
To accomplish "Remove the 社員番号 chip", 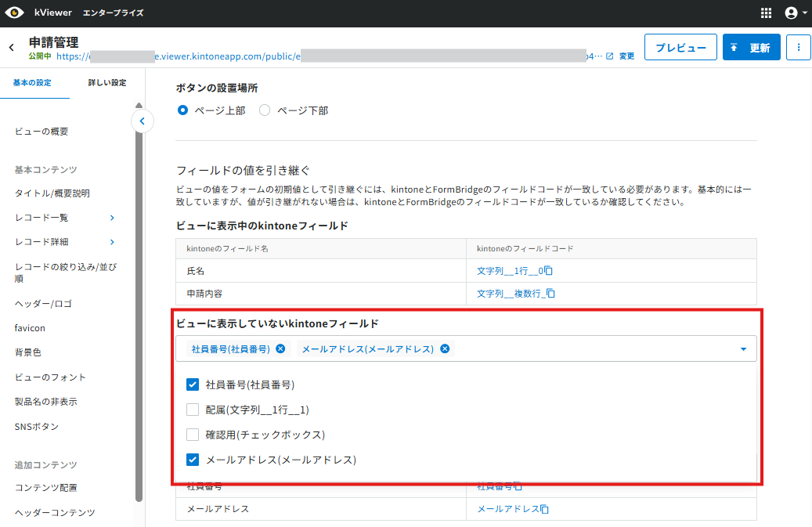I will coord(280,349).
